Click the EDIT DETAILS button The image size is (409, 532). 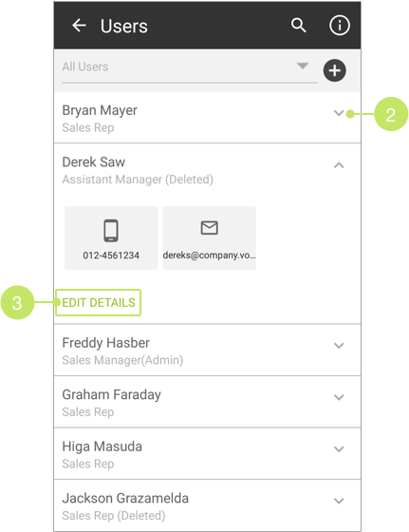[x=99, y=303]
